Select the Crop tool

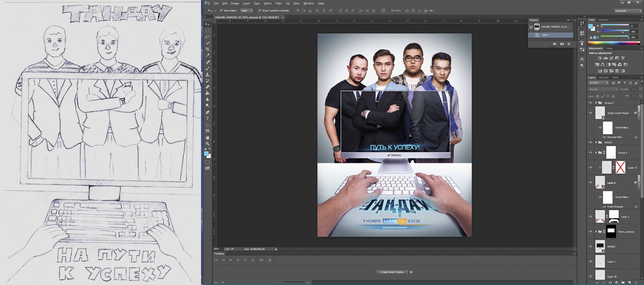pos(207,49)
